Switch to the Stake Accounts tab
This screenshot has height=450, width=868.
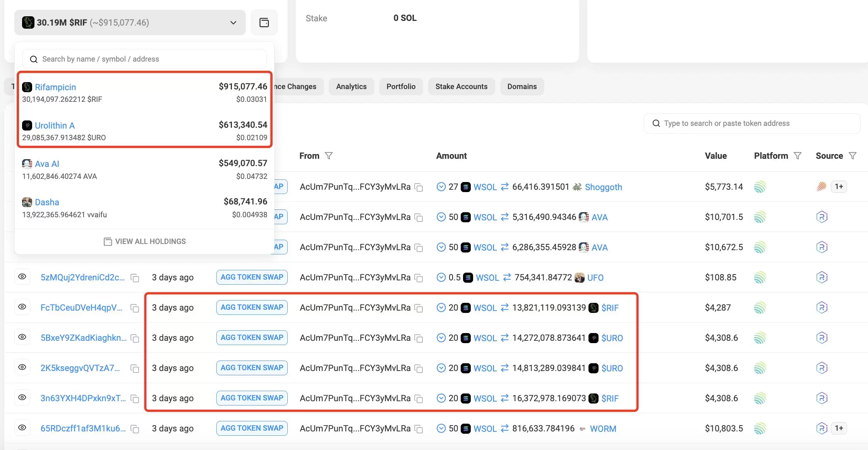[x=461, y=86]
